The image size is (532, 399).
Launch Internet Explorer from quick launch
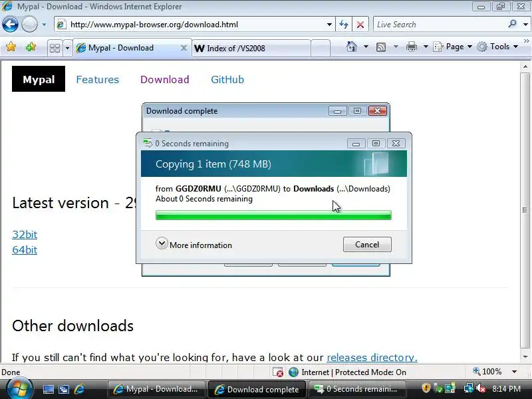point(79,389)
